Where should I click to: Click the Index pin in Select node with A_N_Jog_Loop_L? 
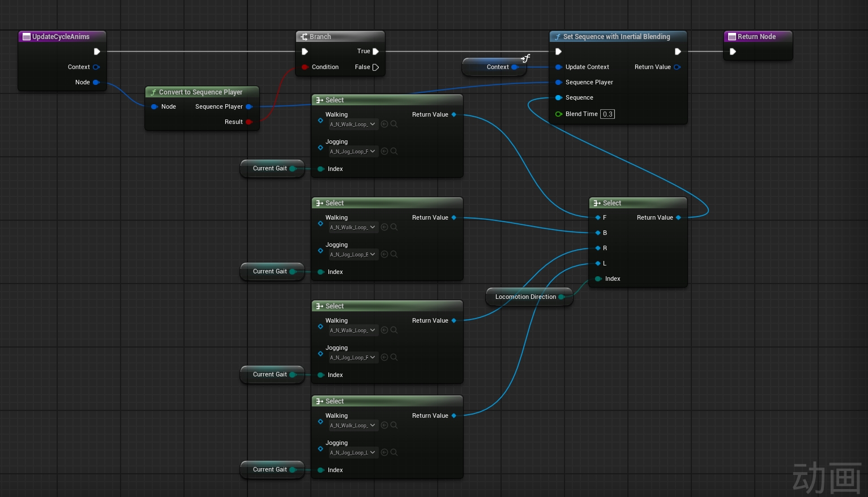click(x=320, y=470)
